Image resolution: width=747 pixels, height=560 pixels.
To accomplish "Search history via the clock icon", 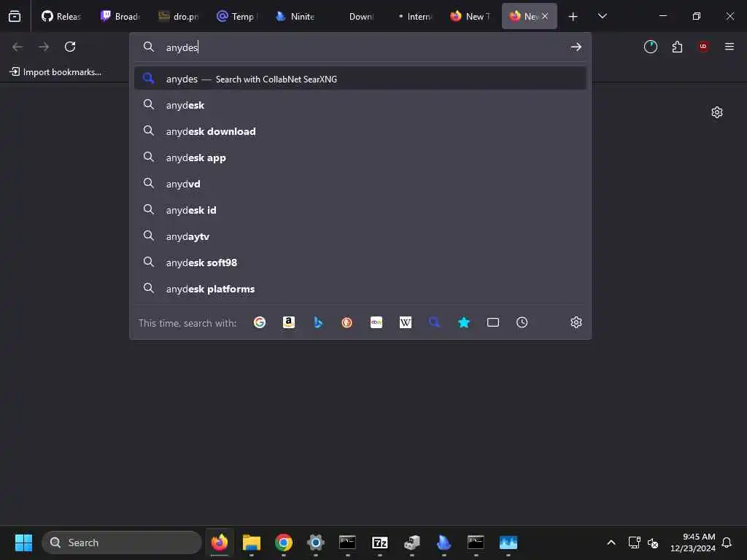I will (522, 322).
